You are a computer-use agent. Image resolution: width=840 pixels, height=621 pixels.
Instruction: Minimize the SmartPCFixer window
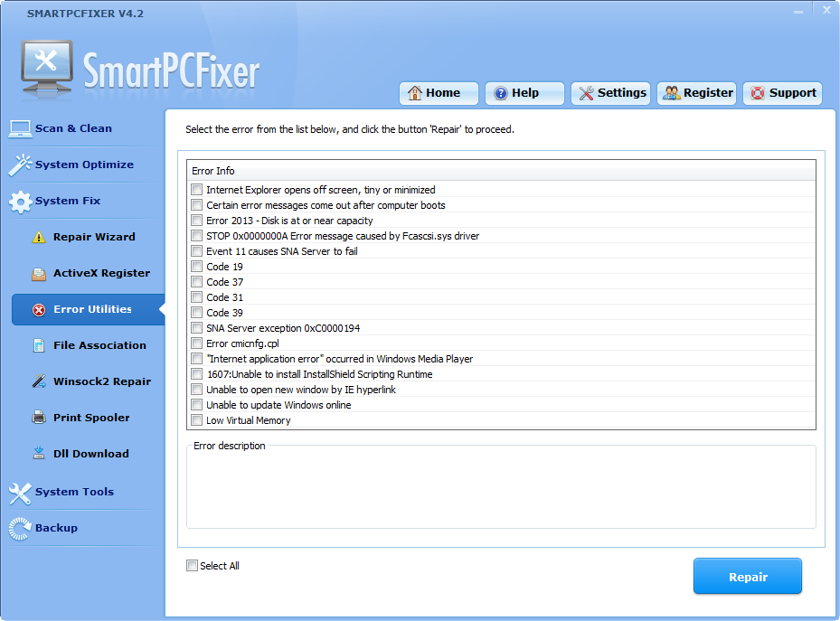798,11
